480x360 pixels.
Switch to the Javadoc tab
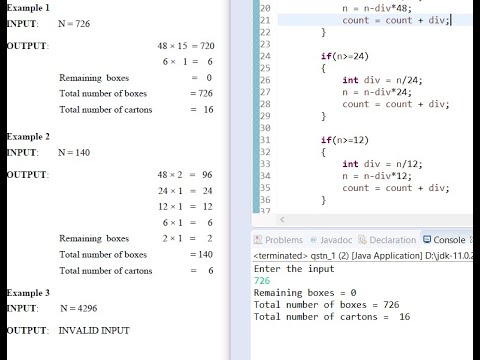point(331,240)
